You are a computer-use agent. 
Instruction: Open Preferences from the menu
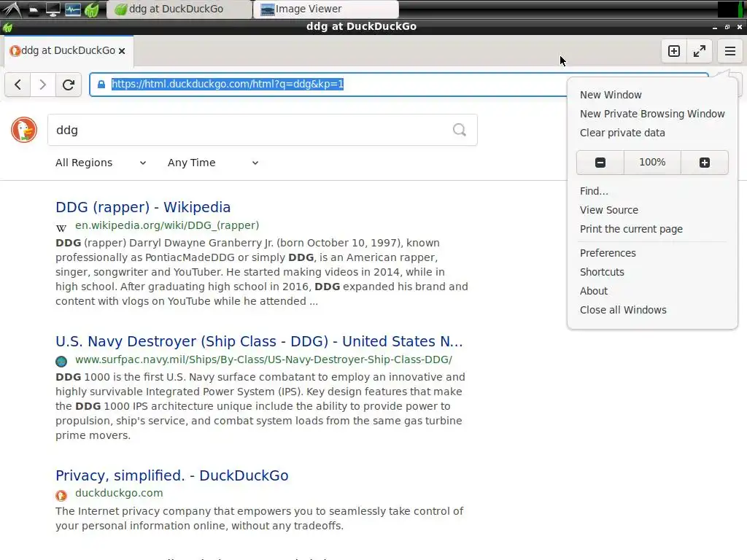click(x=608, y=253)
